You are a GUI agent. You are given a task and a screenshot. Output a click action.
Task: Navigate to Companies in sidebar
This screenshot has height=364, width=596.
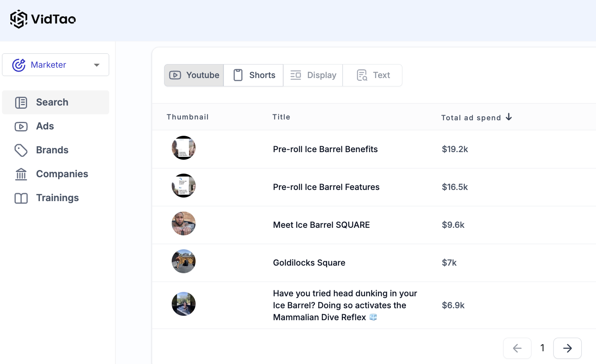(55, 174)
